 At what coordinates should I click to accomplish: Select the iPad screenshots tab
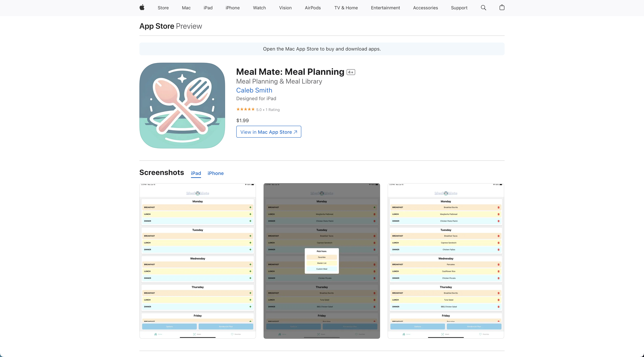196,173
